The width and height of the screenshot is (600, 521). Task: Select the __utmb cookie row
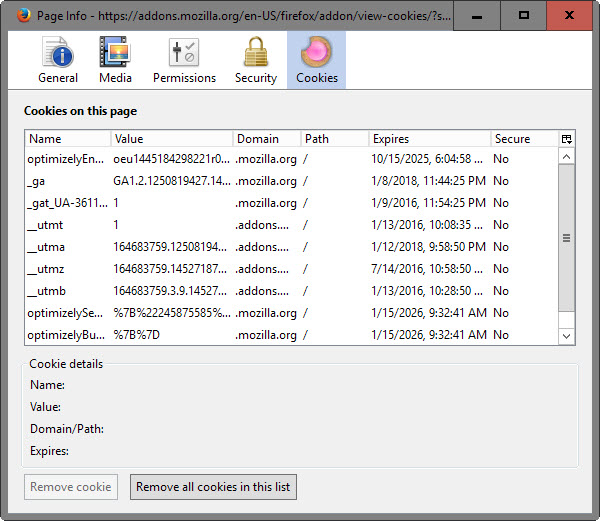click(x=292, y=291)
